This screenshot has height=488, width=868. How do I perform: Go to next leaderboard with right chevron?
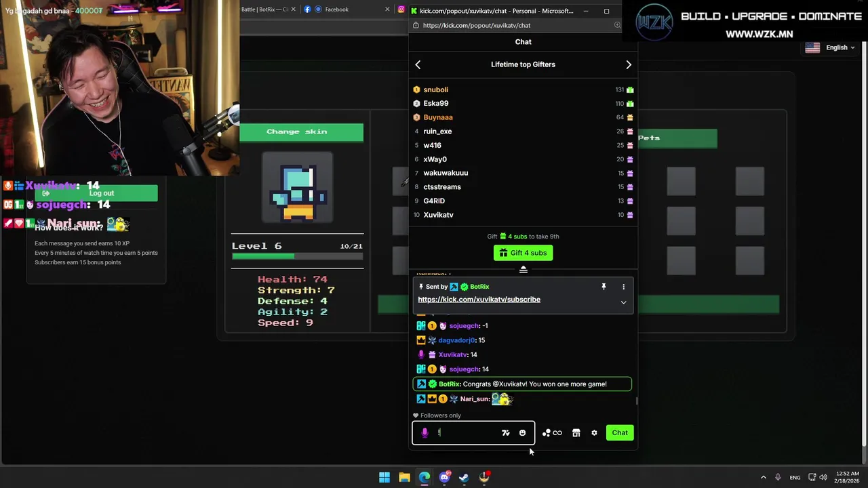pos(629,64)
